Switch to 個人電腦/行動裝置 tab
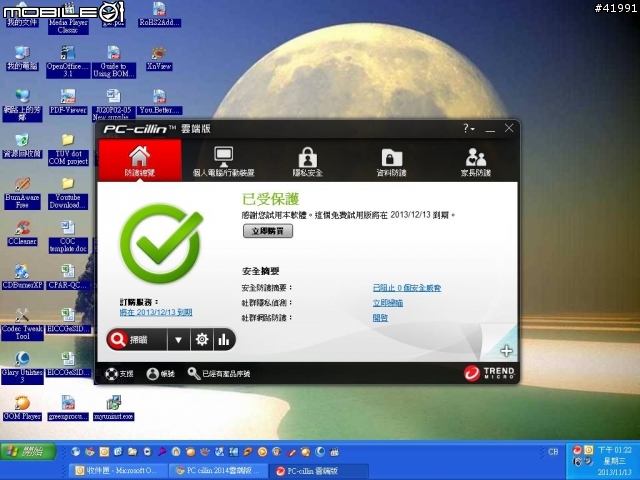 [224, 161]
